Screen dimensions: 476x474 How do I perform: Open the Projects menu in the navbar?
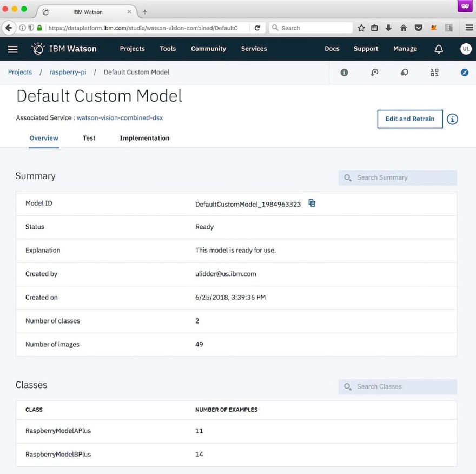point(132,49)
